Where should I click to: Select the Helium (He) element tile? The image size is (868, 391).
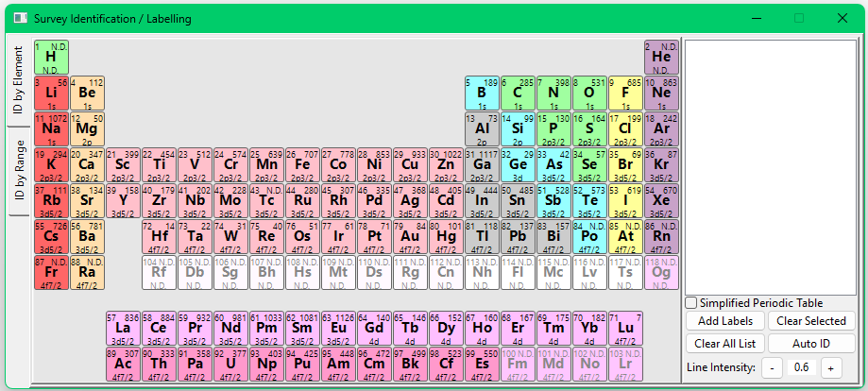pos(661,57)
